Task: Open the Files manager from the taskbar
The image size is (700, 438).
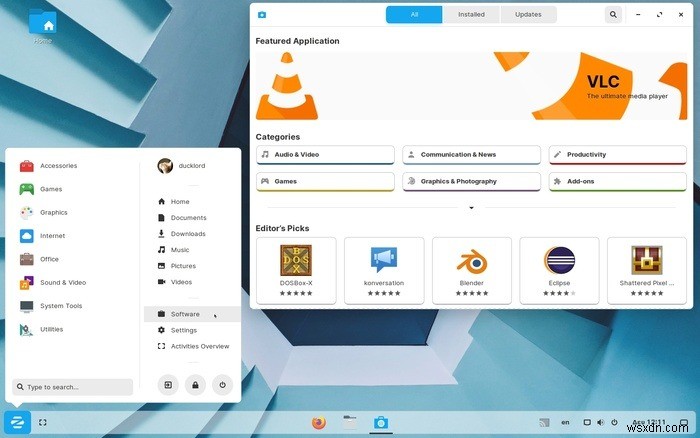Action: (350, 422)
